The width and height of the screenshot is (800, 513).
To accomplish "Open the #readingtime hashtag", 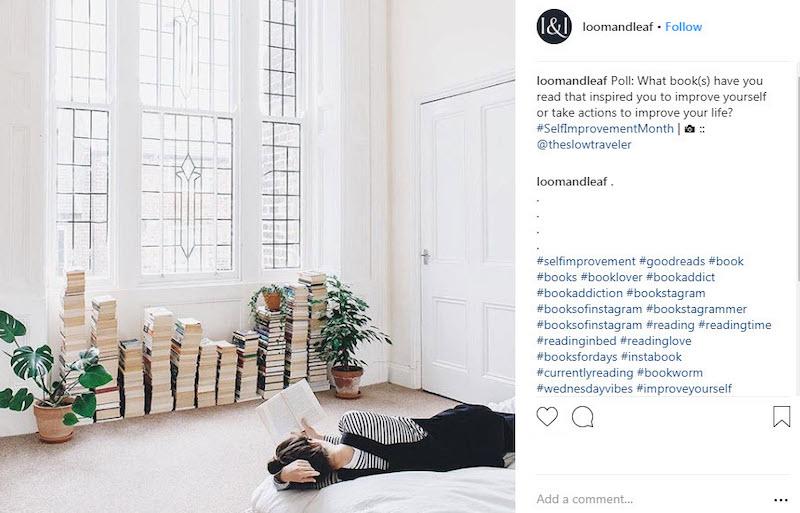I will tap(735, 325).
